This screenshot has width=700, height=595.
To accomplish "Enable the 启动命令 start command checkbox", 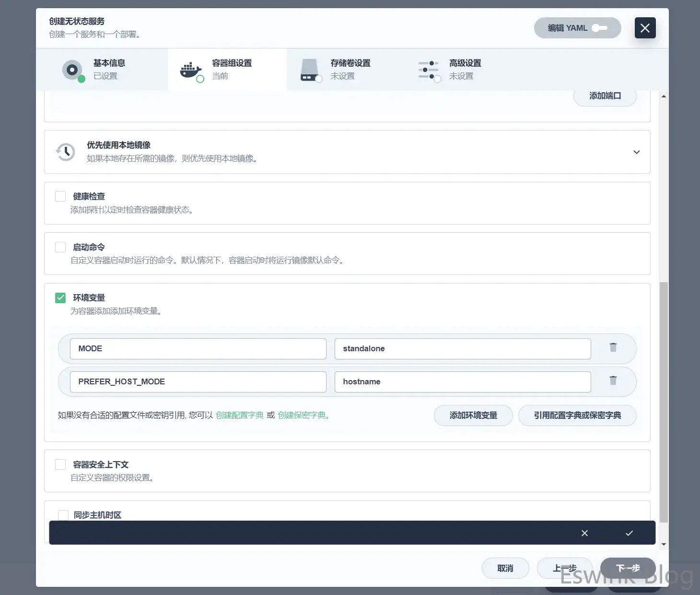I will click(60, 247).
